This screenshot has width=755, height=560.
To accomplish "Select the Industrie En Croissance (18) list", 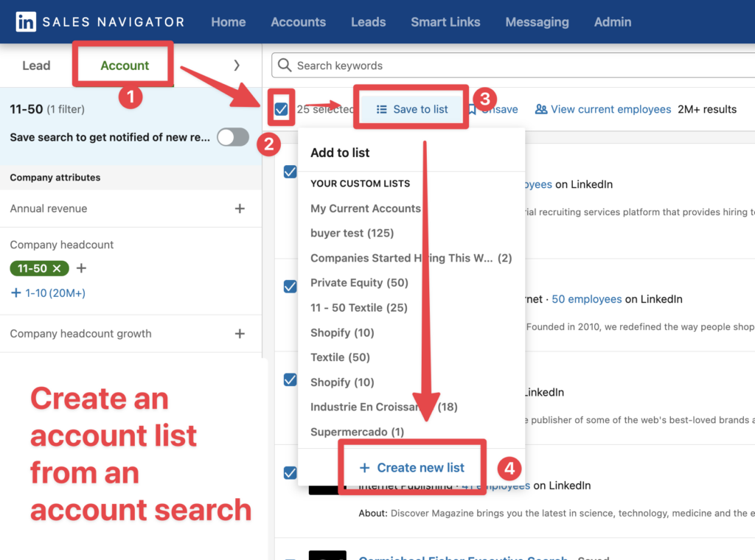I will coord(383,407).
